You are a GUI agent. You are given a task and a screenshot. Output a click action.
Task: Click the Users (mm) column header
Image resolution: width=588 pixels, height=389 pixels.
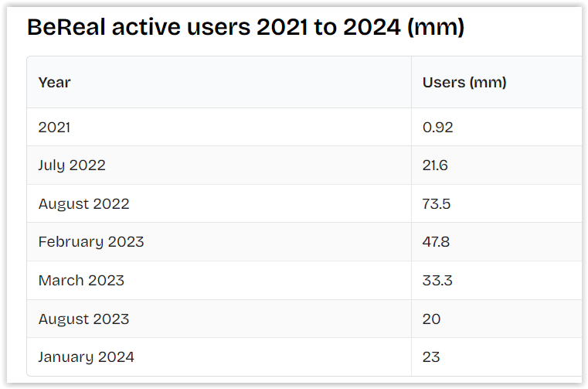coord(464,82)
